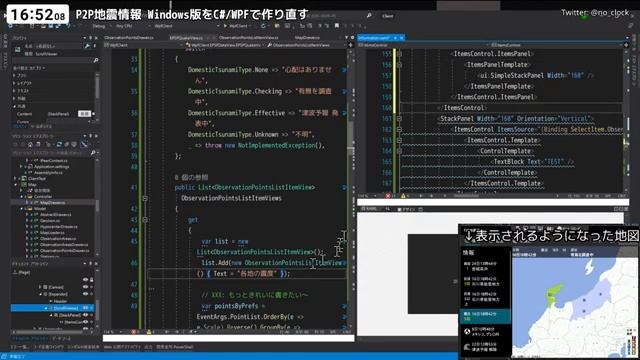
Task: Select the highlighted teal entry in the info list
Action: pos(485,316)
